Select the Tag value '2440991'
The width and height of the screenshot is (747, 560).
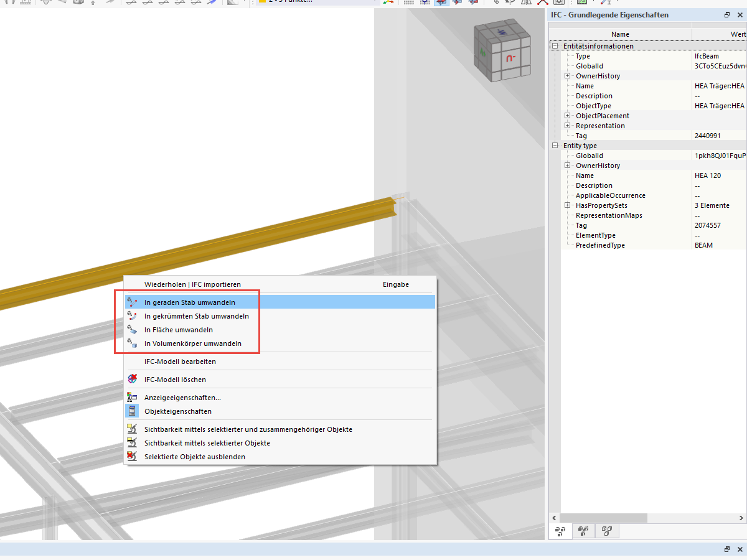coord(708,136)
